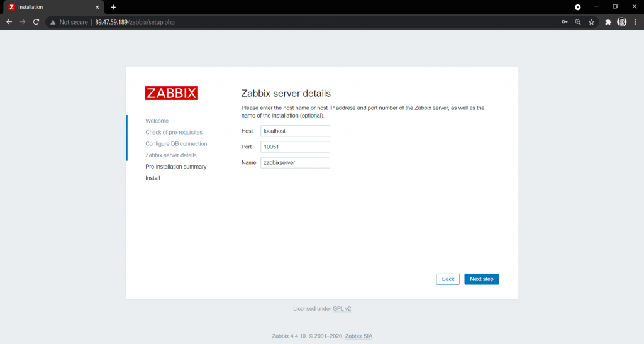Proceed with the Next step button
This screenshot has height=344, width=644.
[x=481, y=279]
